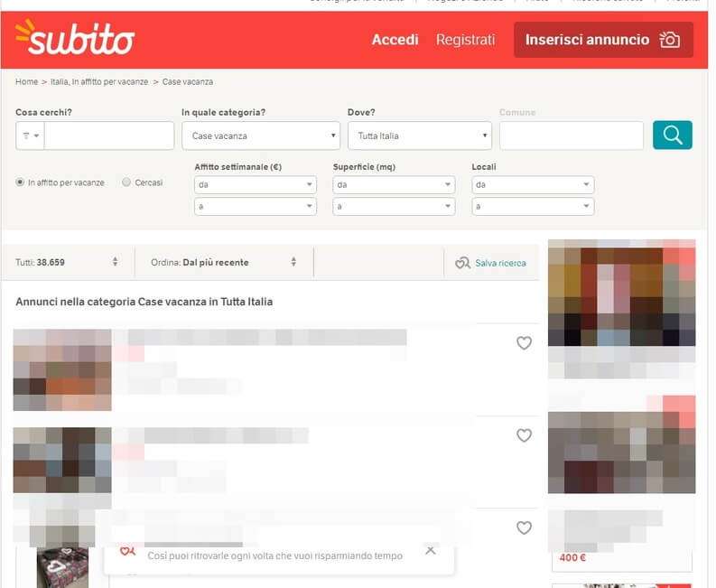Go to Home breadcrumb link
Image resolution: width=716 pixels, height=588 pixels.
pos(26,81)
